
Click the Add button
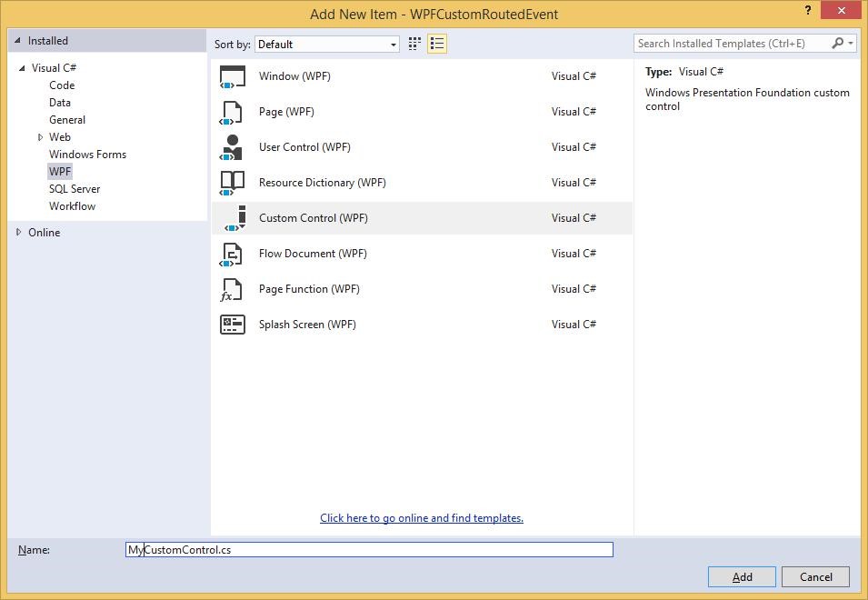pos(742,576)
